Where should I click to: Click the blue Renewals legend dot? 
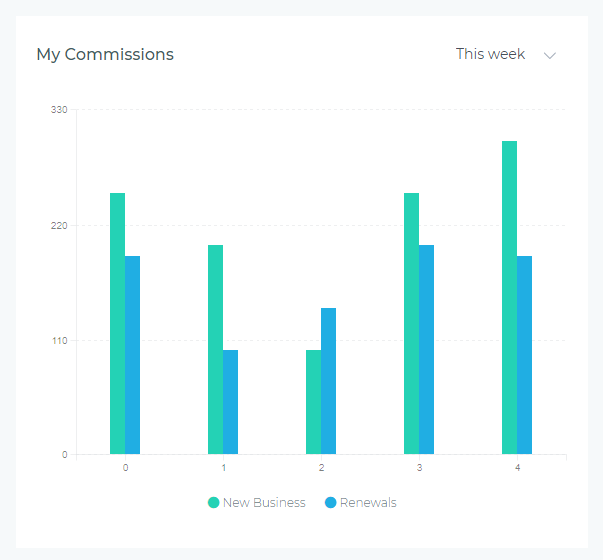coord(331,503)
